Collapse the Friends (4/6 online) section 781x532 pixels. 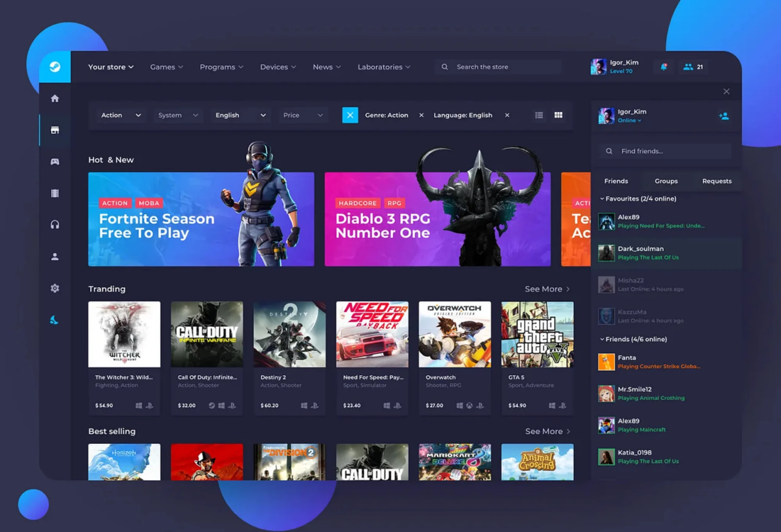pos(633,339)
